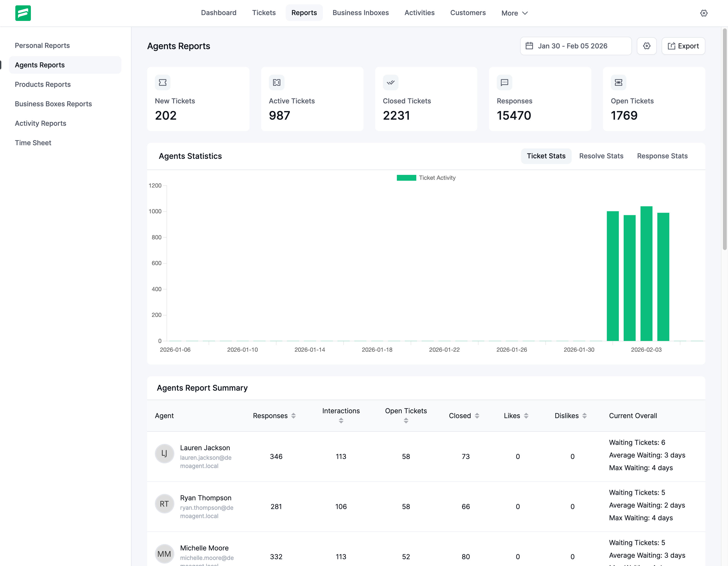Expand the More navigation menu
Screen dimensions: 728x566
514,13
